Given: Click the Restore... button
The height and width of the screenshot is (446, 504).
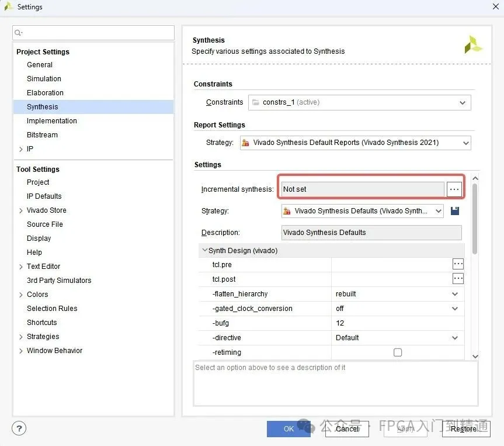Looking at the screenshot, I should click(466, 429).
